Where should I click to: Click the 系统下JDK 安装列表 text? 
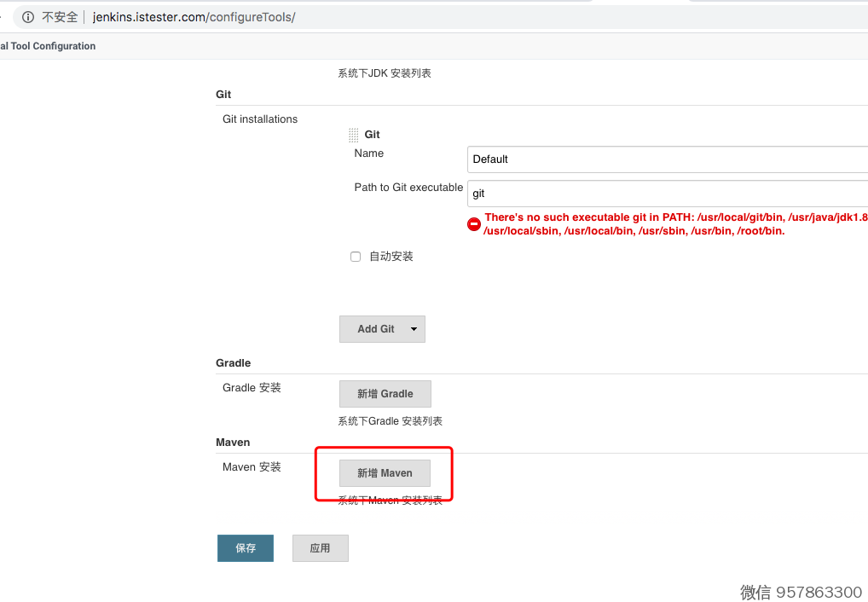point(385,73)
